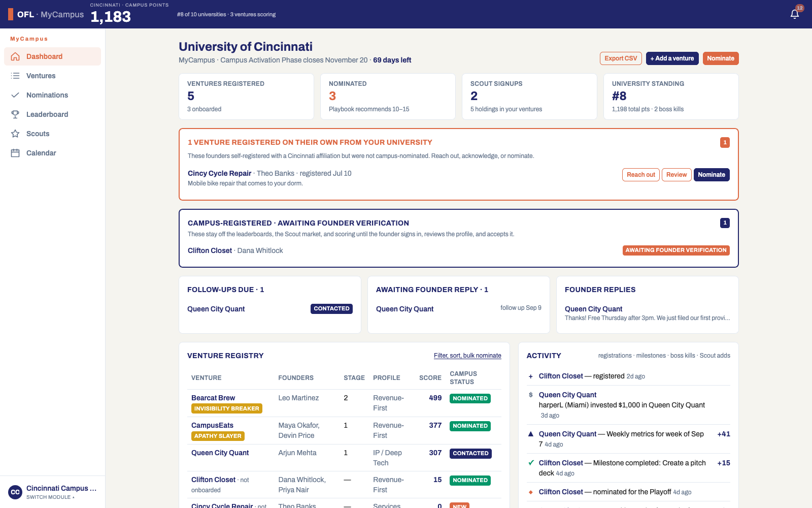Screen dimensions: 812x508
Task: Click the OFL orange logo mark
Action: point(11,14)
